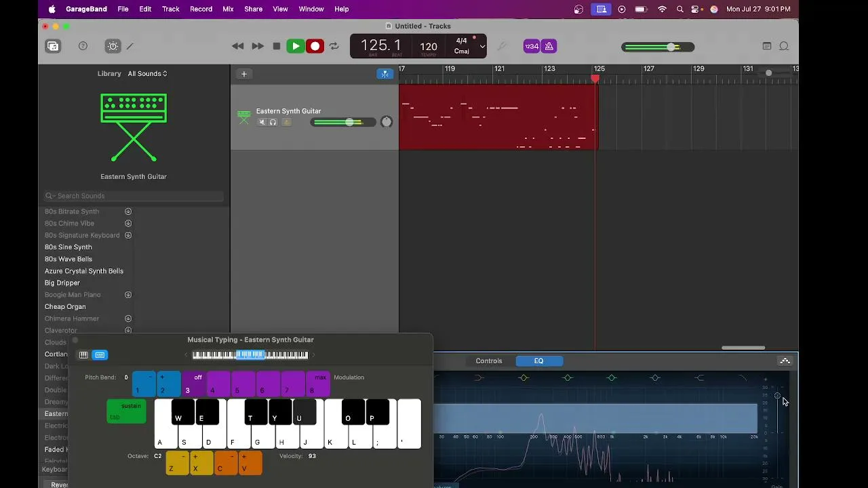The image size is (868, 488).
Task: Download the Boogie Man Piano sound
Action: [x=128, y=295]
